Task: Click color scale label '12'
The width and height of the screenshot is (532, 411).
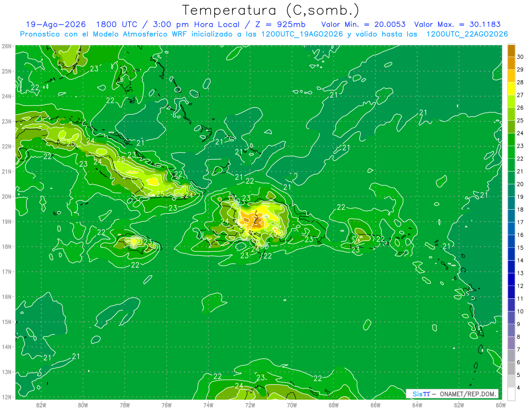Action: pos(520,286)
